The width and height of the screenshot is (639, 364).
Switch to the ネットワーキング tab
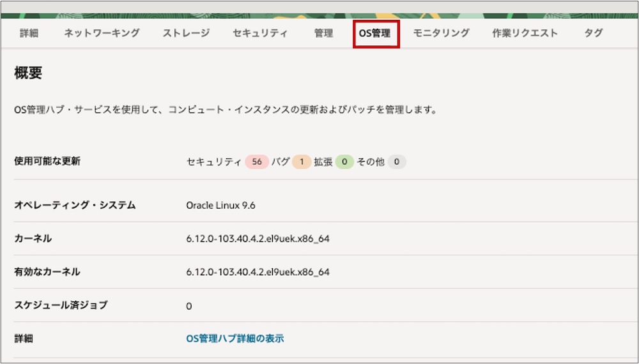coord(102,33)
